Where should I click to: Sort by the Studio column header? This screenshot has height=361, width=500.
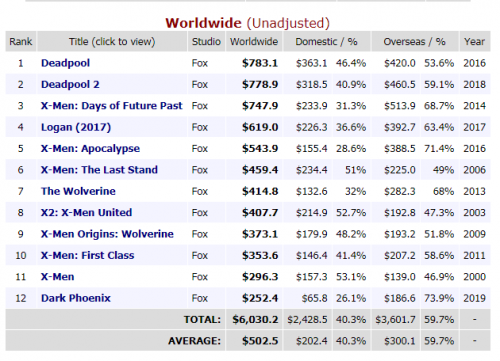pyautogui.click(x=206, y=42)
